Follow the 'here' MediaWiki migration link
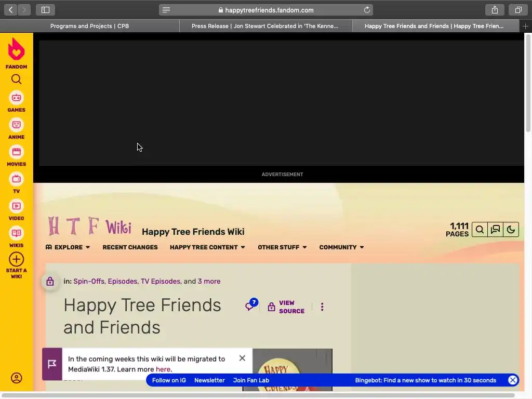 point(163,369)
